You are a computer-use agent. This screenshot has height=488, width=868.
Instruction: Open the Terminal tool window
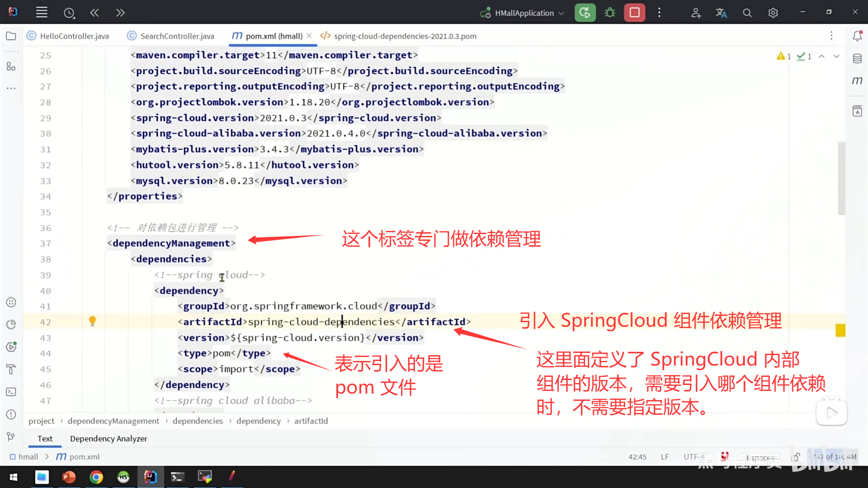(x=11, y=392)
